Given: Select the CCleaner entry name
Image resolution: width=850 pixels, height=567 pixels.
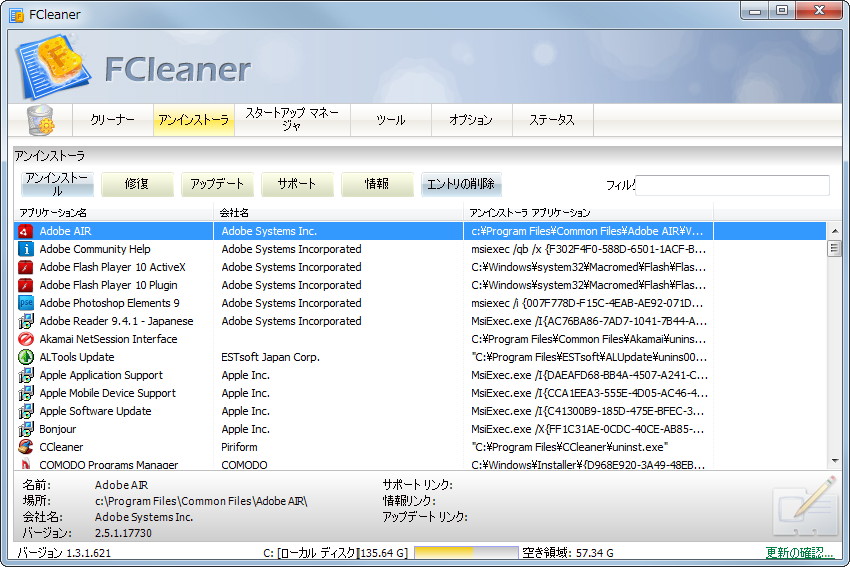Looking at the screenshot, I should [x=61, y=447].
